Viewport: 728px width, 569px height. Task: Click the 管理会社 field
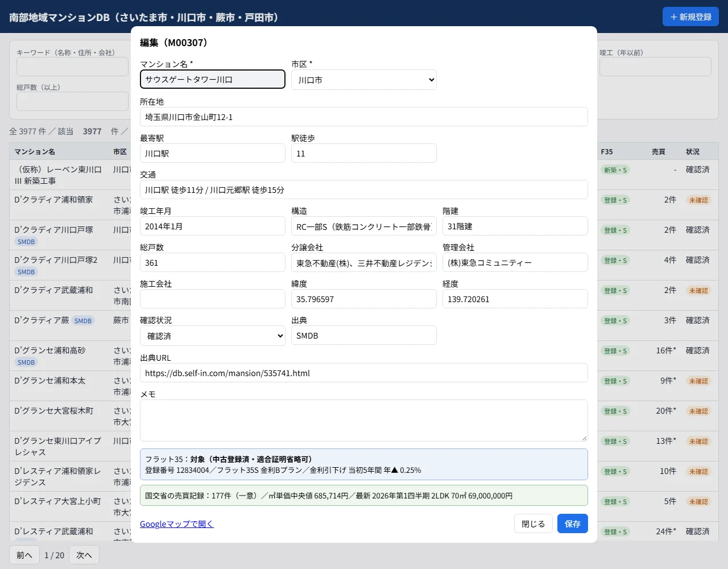click(x=515, y=262)
